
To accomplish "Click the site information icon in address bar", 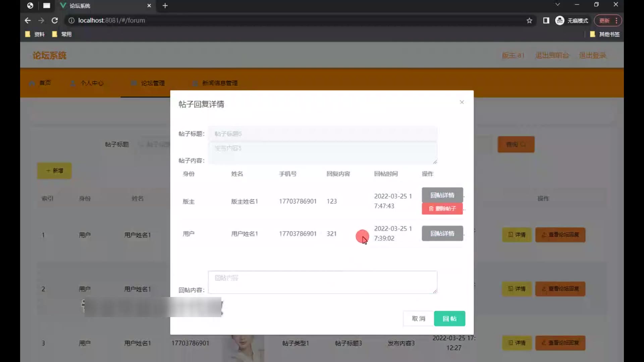I will pos(71,20).
